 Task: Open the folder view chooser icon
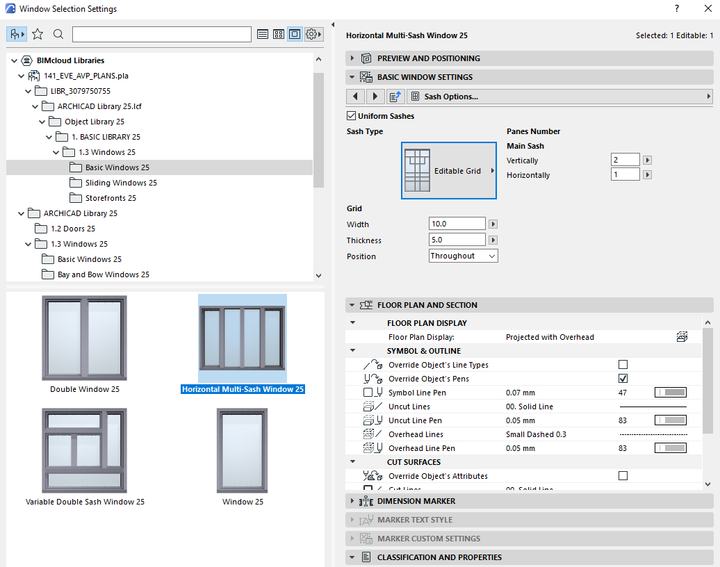click(17, 34)
